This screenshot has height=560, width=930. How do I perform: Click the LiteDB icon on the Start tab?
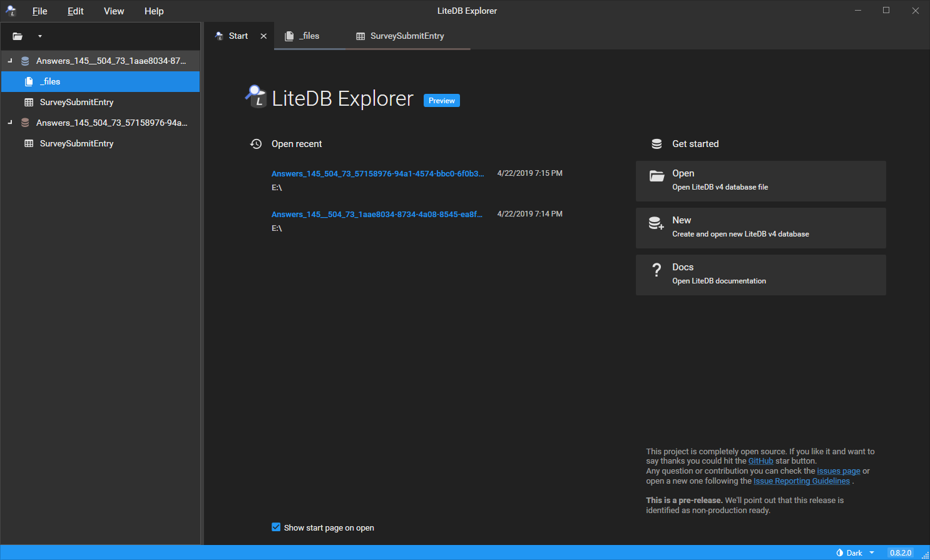click(219, 36)
